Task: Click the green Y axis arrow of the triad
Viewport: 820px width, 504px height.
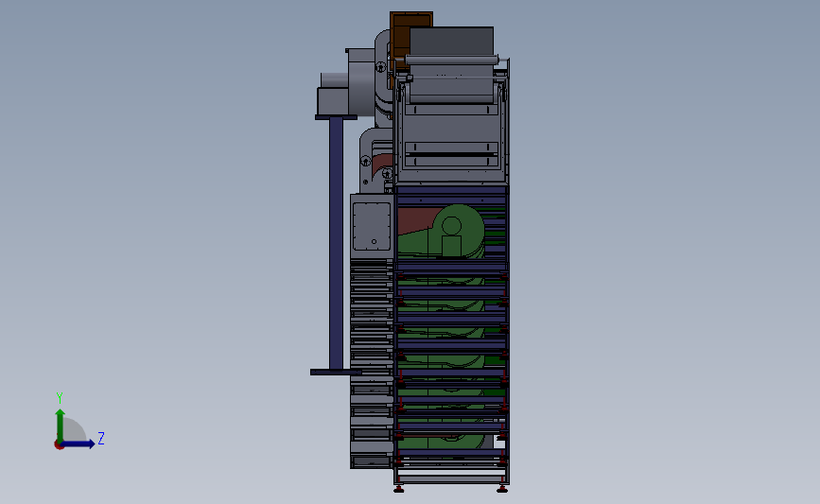Action: coord(61,425)
